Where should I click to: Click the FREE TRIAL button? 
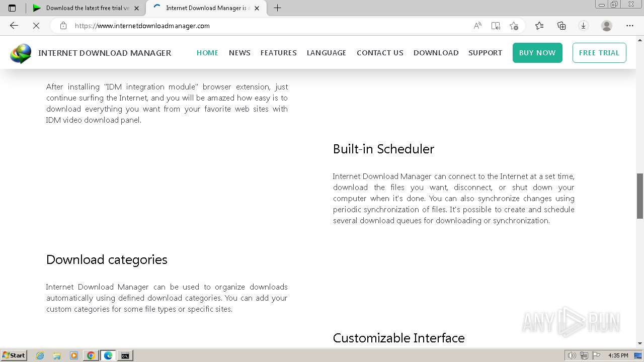(599, 53)
